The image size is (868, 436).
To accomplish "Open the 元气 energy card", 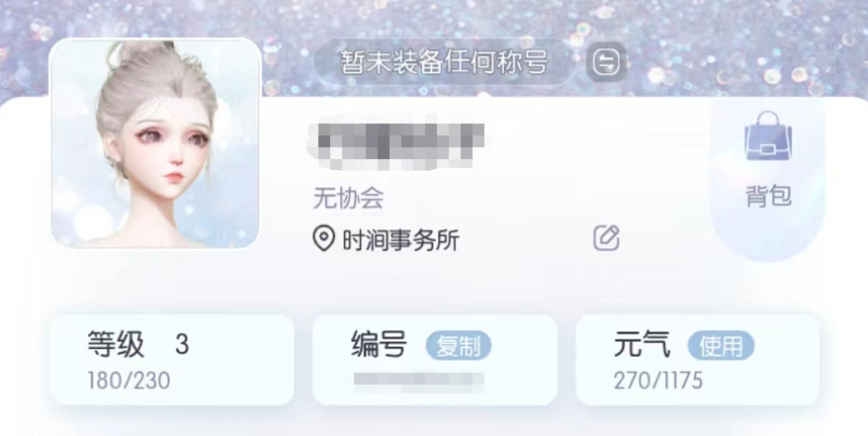I will 698,360.
